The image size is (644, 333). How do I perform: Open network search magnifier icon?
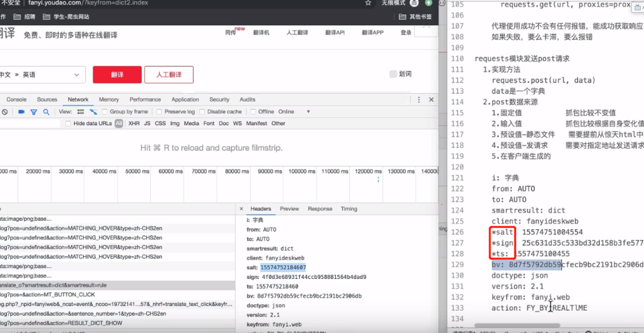tap(46, 112)
